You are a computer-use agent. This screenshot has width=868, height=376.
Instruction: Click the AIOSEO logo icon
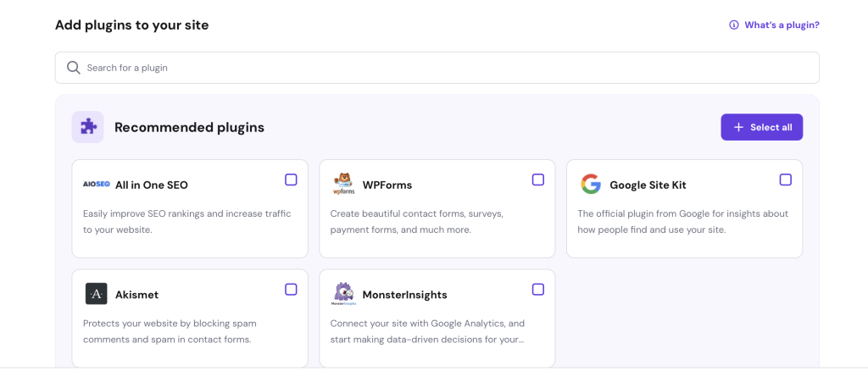coord(96,184)
